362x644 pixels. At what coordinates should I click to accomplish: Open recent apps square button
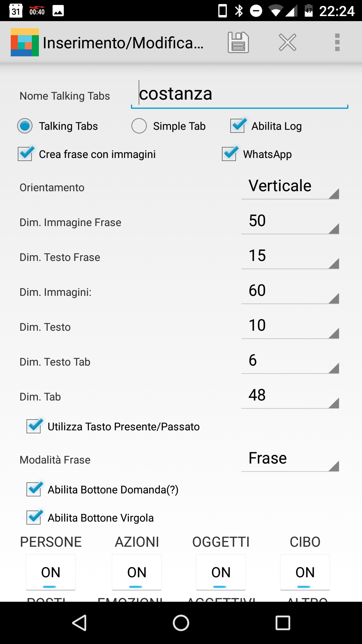click(283, 623)
